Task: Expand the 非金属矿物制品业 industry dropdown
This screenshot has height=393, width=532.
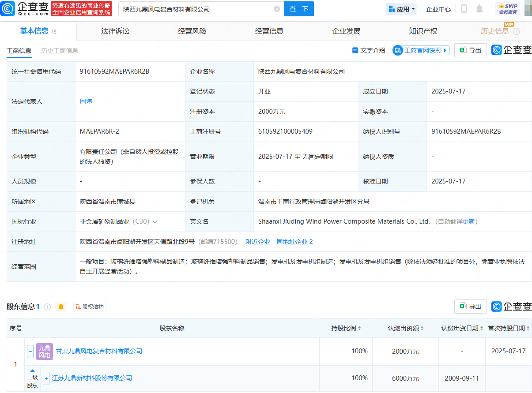Action: pyautogui.click(x=155, y=222)
